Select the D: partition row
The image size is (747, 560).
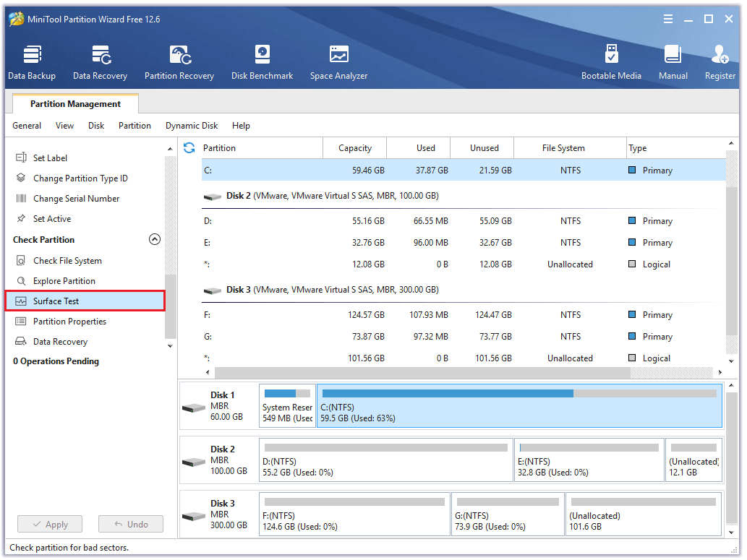tap(463, 221)
